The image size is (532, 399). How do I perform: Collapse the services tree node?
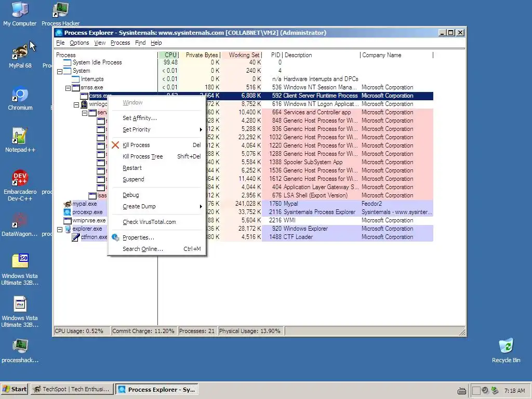coord(85,113)
